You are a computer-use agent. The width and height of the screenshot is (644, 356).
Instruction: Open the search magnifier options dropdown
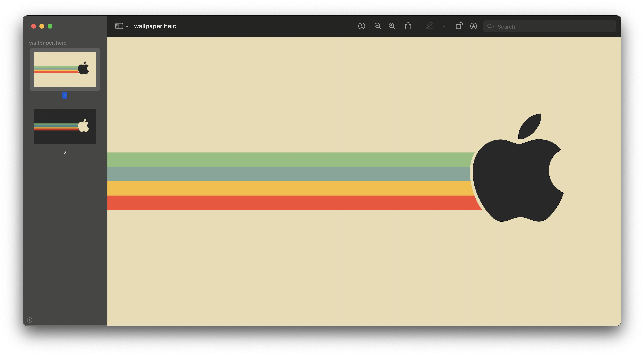coord(491,26)
